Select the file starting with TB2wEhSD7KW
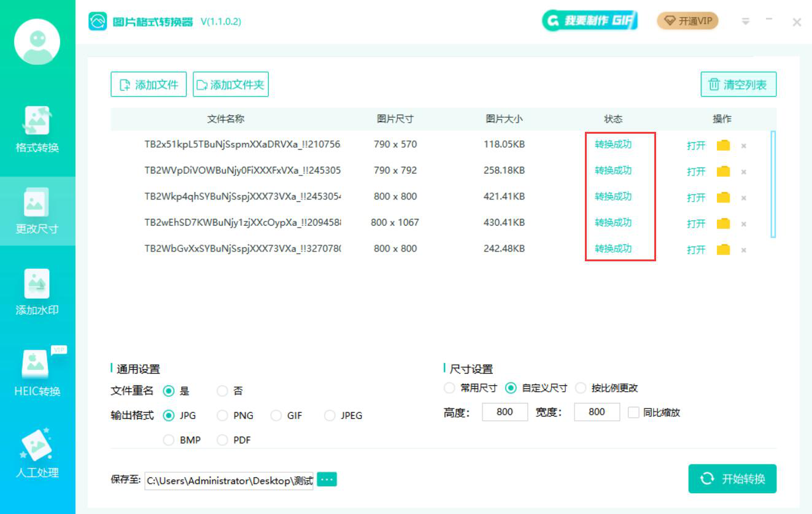Viewport: 812px width, 514px height. (x=242, y=223)
